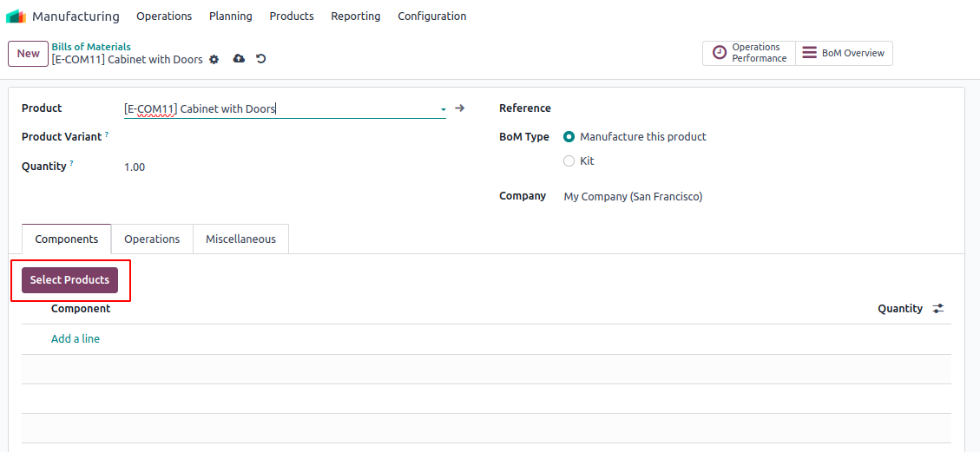Open the product internal link arrow
This screenshot has height=452, width=980.
point(460,108)
